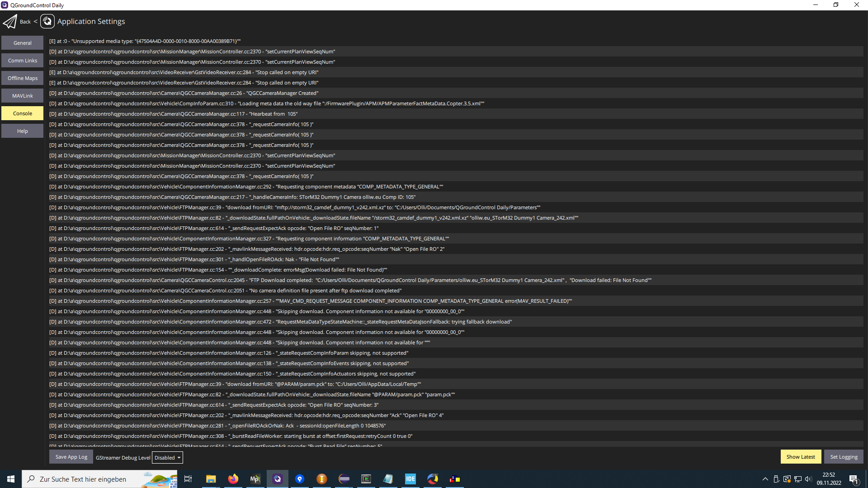Image resolution: width=868 pixels, height=488 pixels.
Task: Open the blue IDE taskbar app
Action: click(410, 479)
